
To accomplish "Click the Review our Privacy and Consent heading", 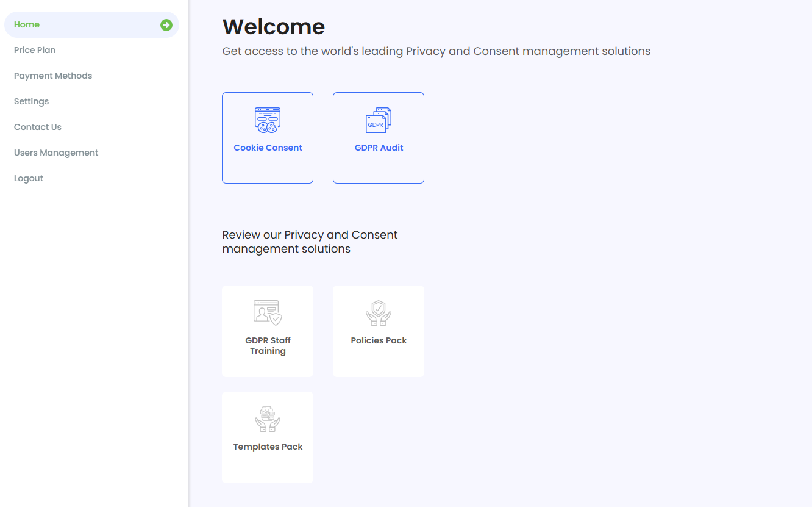I will [310, 242].
